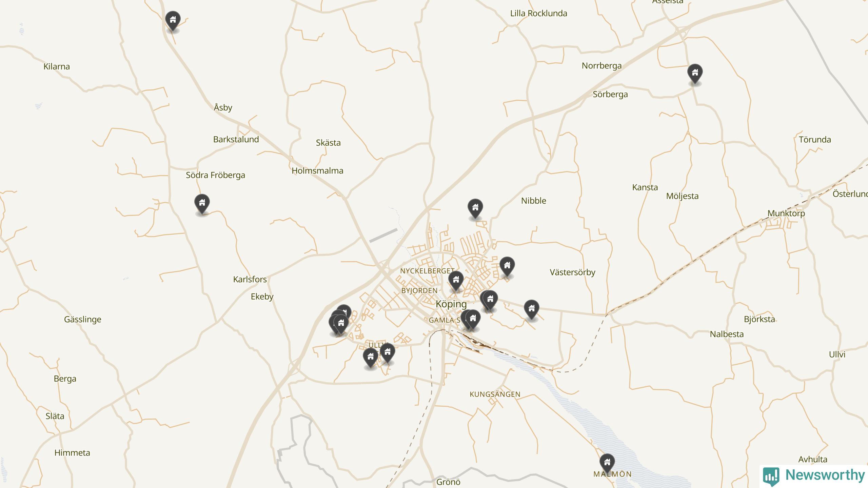Click the Köping city label
Screen dimensions: 868x488
click(x=451, y=304)
